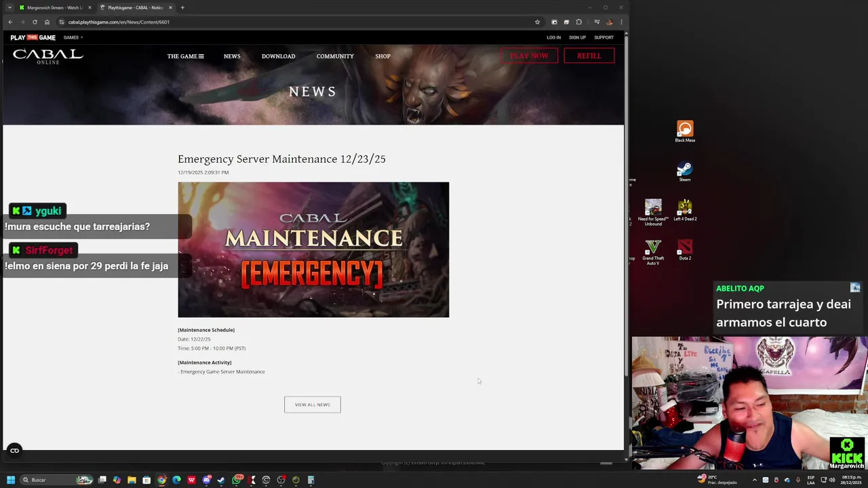Launch Dota 2 desktop shortcut
868x488 pixels.
pyautogui.click(x=685, y=249)
